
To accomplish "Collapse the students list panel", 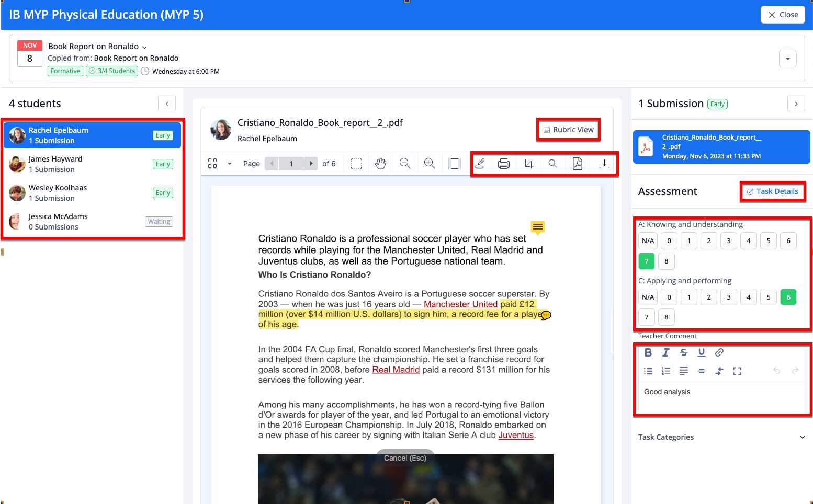I will coord(167,104).
